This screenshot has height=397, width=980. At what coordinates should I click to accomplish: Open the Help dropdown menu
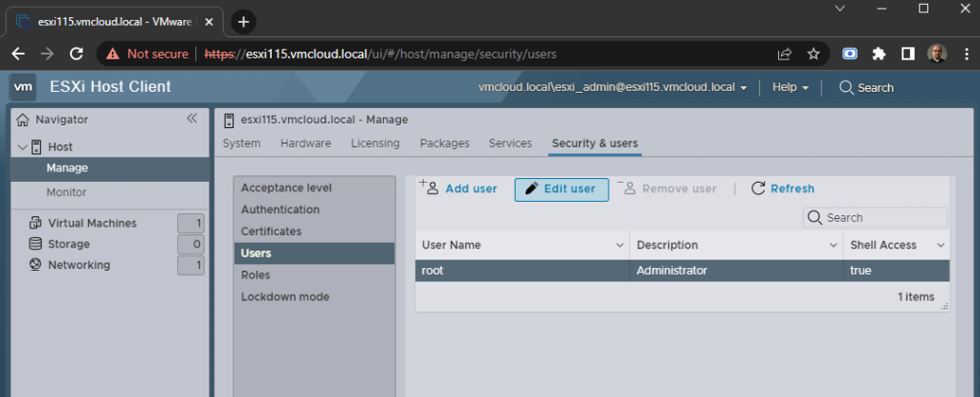(x=790, y=87)
